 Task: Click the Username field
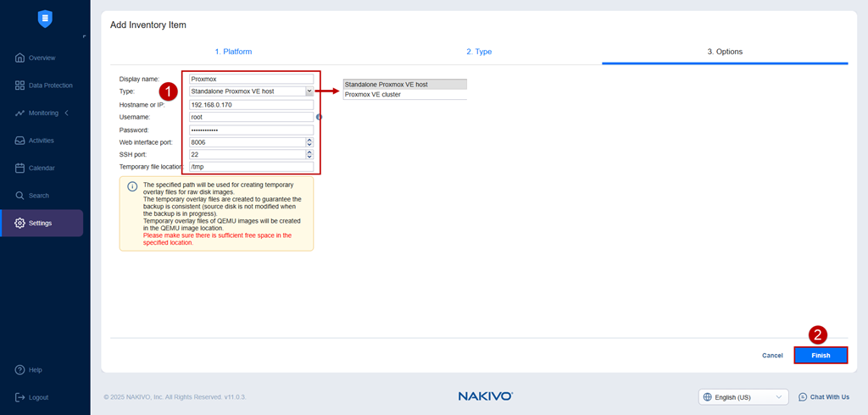[x=251, y=118]
